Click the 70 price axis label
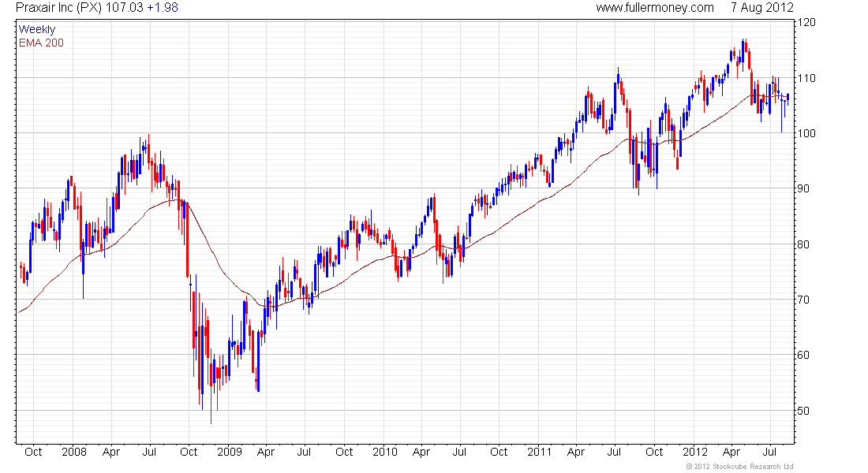 (804, 300)
